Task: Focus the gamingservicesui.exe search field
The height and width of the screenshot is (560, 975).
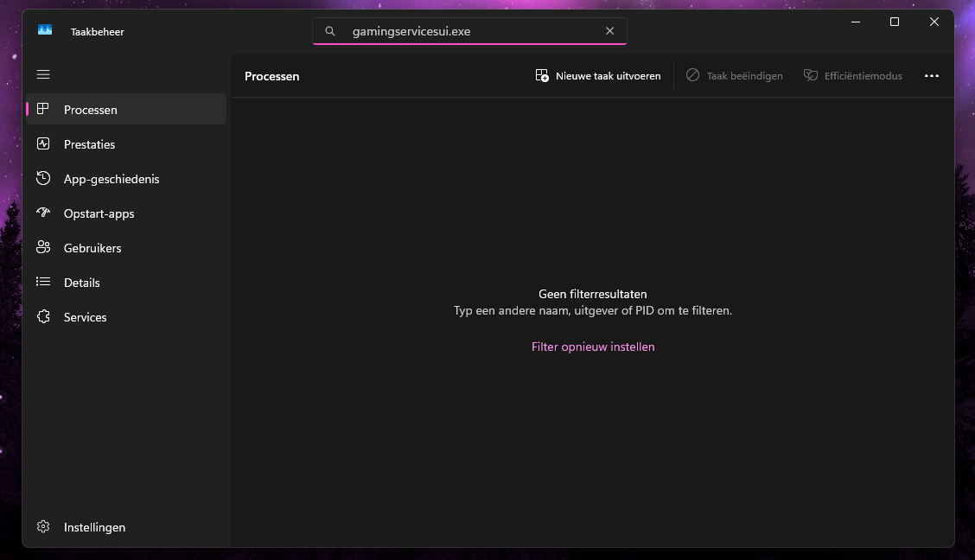Action: (469, 31)
